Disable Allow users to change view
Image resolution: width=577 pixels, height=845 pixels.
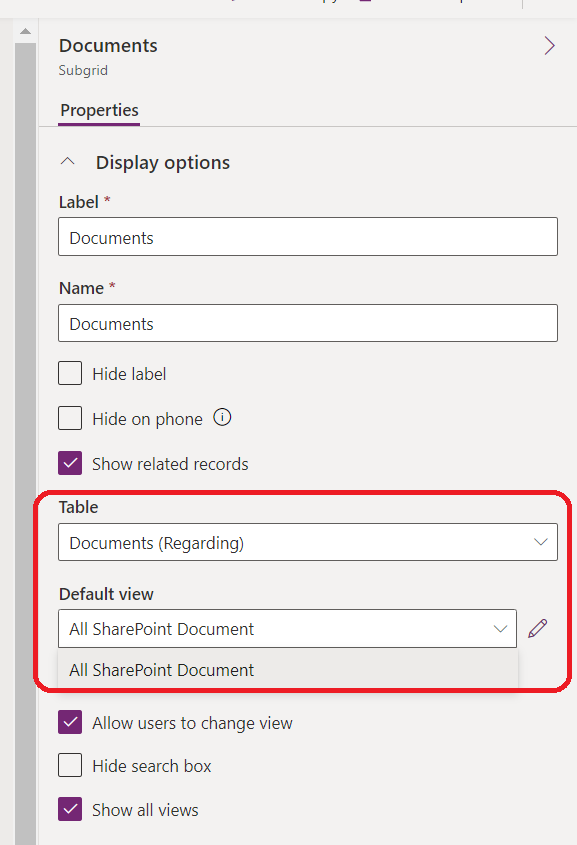[x=70, y=722]
